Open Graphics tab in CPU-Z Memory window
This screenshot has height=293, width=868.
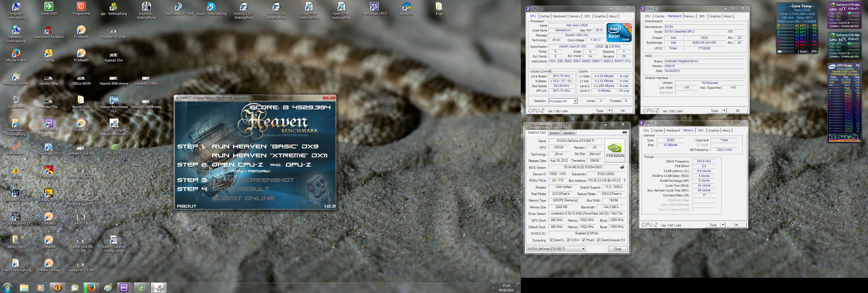pyautogui.click(x=713, y=130)
